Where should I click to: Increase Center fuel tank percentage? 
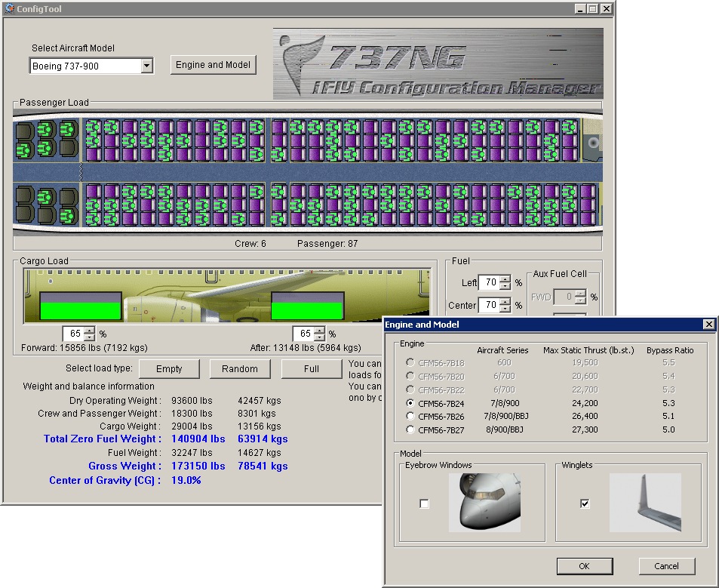pyautogui.click(x=505, y=301)
